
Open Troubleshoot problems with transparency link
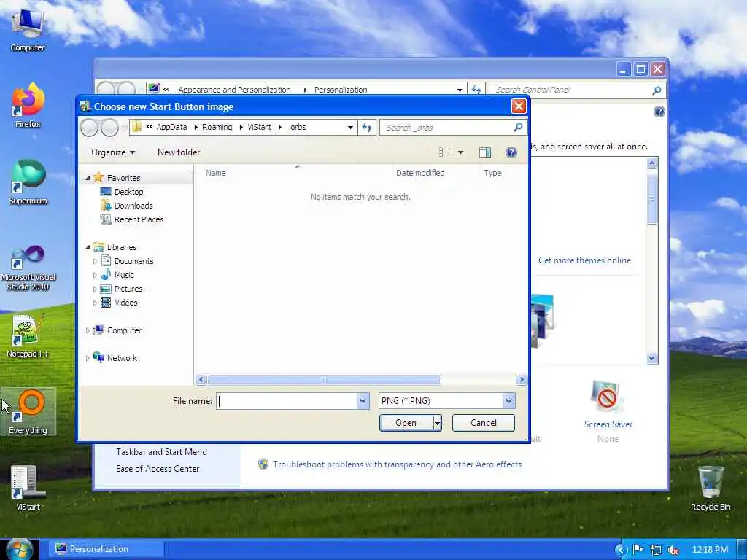(x=397, y=464)
